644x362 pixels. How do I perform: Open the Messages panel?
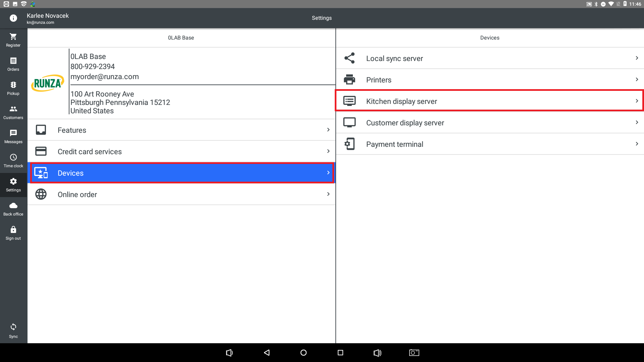point(13,136)
